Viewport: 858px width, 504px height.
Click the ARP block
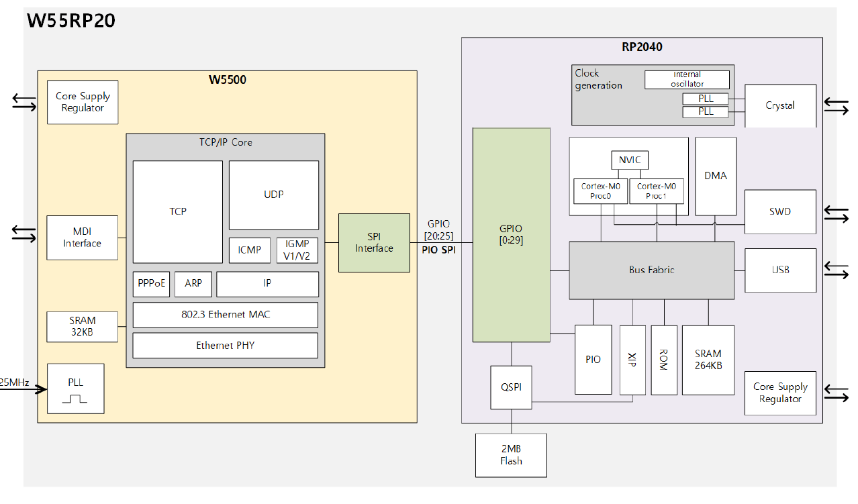(193, 284)
